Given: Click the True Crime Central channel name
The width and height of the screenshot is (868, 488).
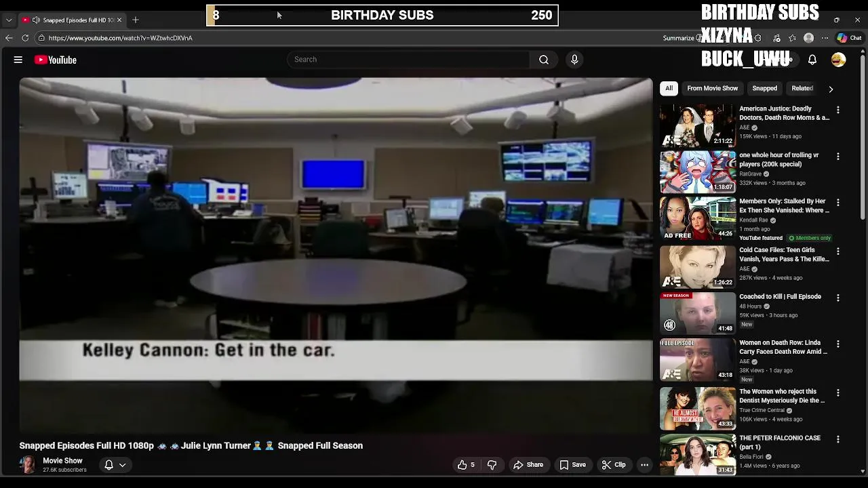Looking at the screenshot, I should point(762,410).
